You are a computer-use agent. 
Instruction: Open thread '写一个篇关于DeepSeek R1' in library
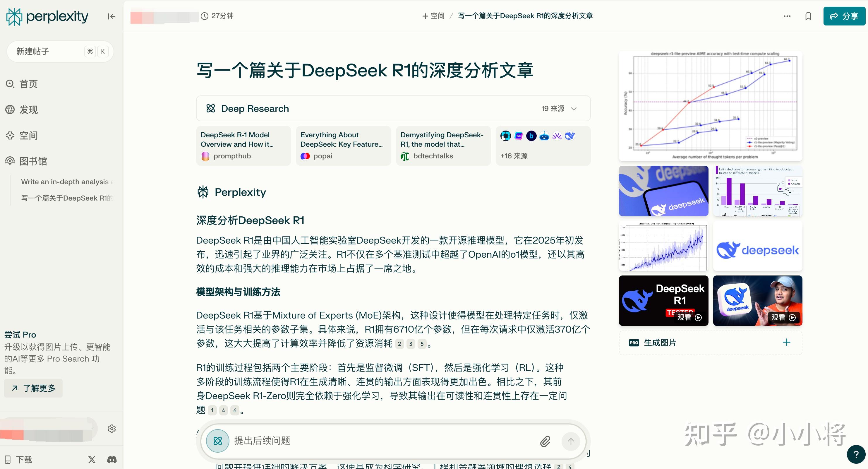[67, 198]
